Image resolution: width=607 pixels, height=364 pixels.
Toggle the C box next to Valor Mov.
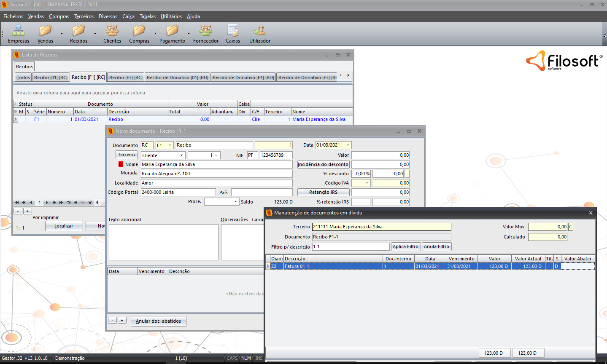click(571, 227)
